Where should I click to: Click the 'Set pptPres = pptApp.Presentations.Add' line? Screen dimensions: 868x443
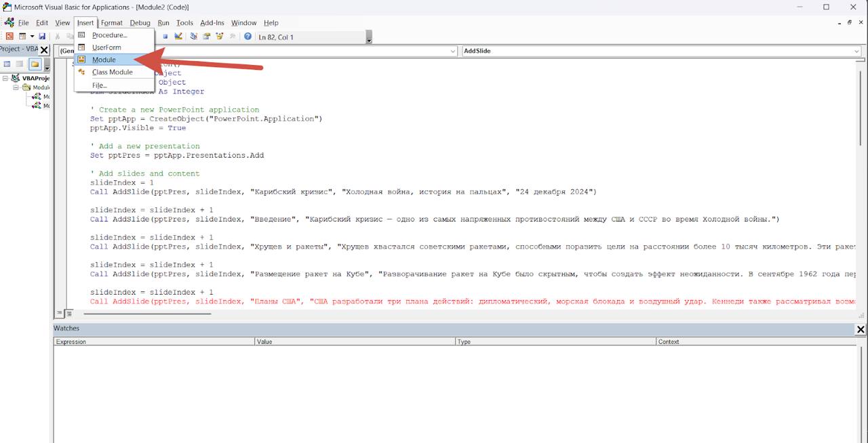coord(177,155)
